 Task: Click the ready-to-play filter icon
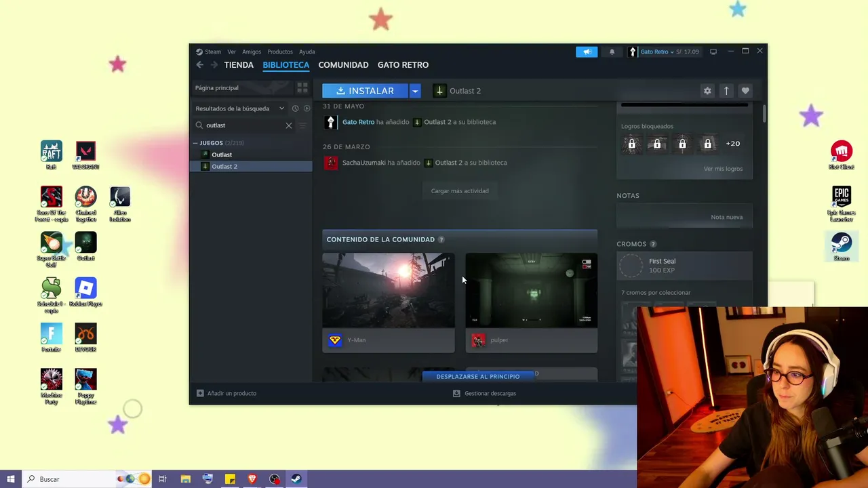(307, 108)
